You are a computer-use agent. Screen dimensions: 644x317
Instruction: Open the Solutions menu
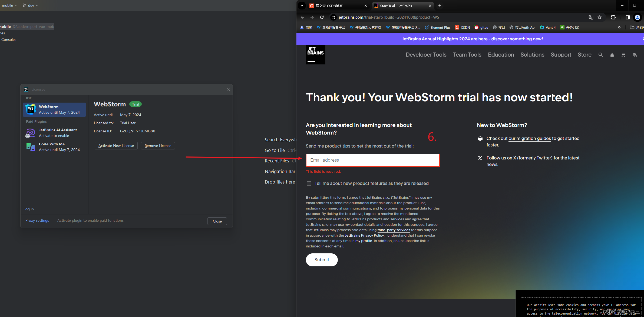tap(532, 55)
